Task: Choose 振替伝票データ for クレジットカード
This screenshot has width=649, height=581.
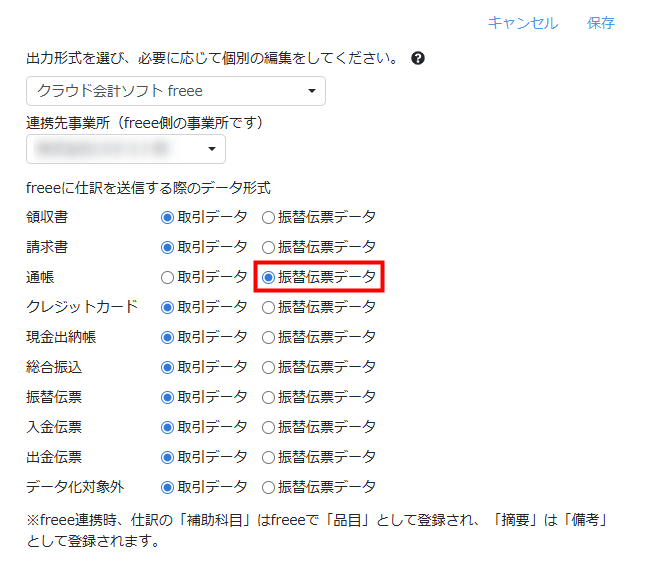Action: pyautogui.click(x=268, y=307)
